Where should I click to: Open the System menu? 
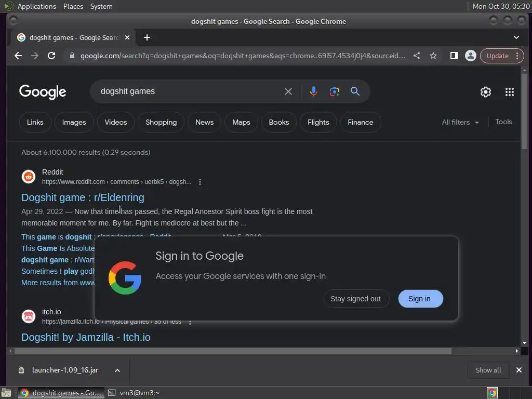coord(101,6)
